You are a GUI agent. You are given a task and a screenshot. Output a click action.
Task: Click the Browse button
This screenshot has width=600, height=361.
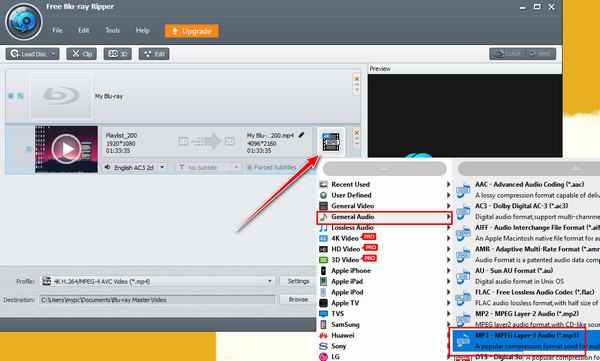tap(298, 299)
